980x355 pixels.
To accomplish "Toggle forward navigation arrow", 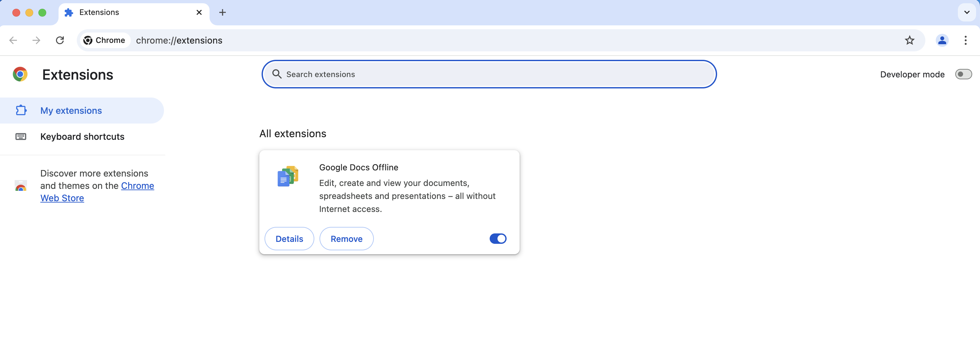I will coord(36,40).
